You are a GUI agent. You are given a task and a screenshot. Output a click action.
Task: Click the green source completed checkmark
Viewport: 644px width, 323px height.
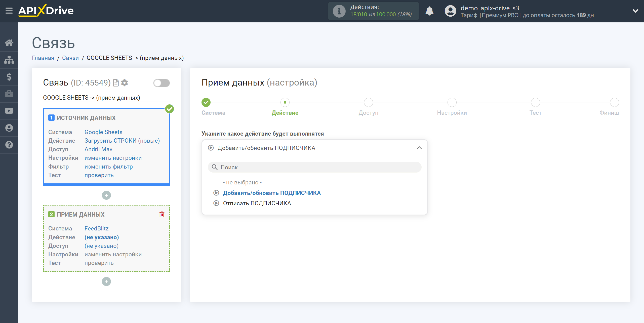(x=170, y=109)
